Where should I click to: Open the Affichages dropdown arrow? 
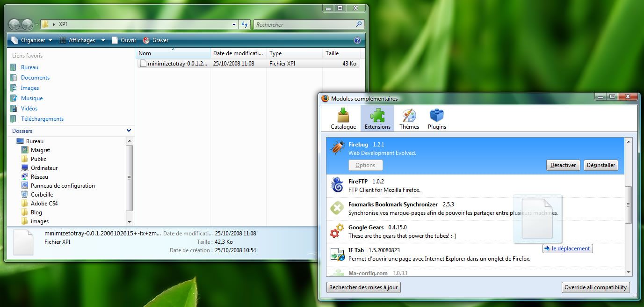(x=102, y=40)
